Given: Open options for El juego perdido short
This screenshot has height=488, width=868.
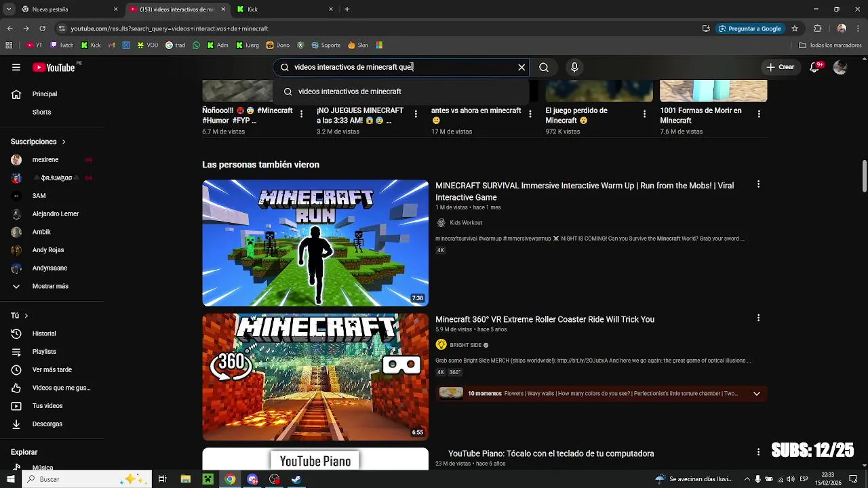Looking at the screenshot, I should point(645,115).
